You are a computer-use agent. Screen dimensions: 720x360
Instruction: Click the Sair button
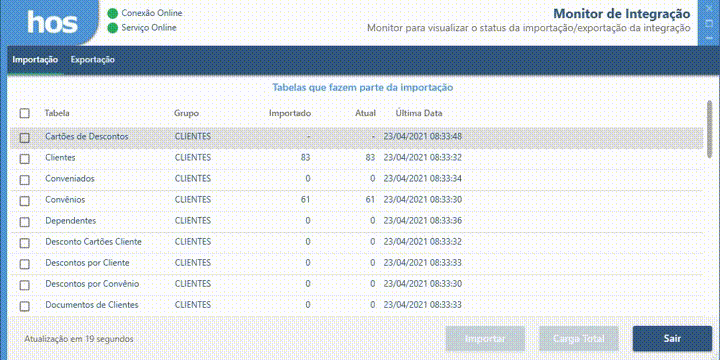click(672, 339)
